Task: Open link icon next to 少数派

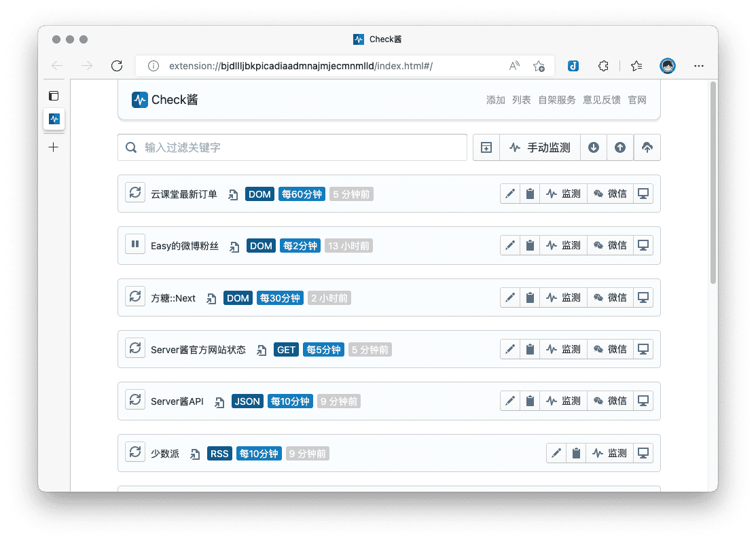Action: (195, 454)
